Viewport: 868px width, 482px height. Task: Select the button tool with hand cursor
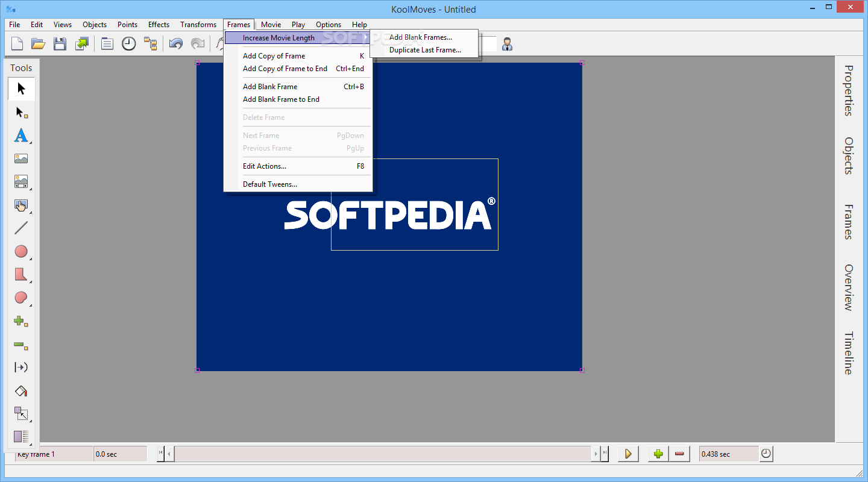pyautogui.click(x=21, y=205)
